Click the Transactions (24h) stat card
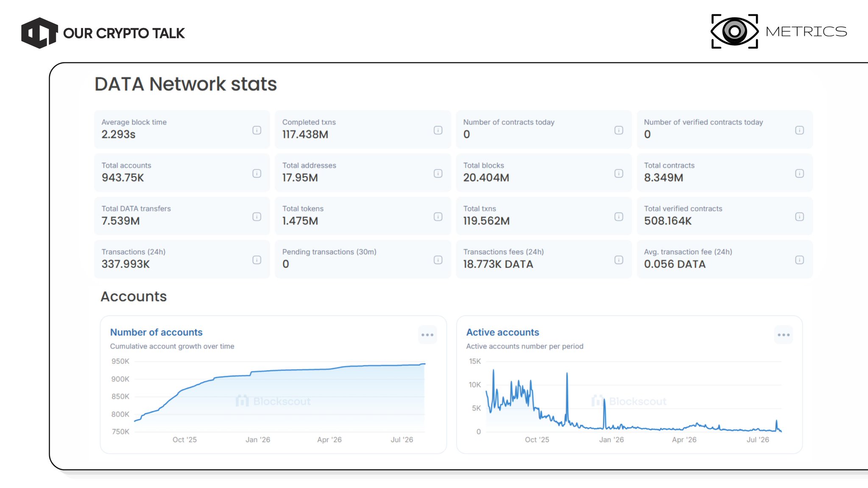Viewport: 868px width, 488px height. click(182, 259)
